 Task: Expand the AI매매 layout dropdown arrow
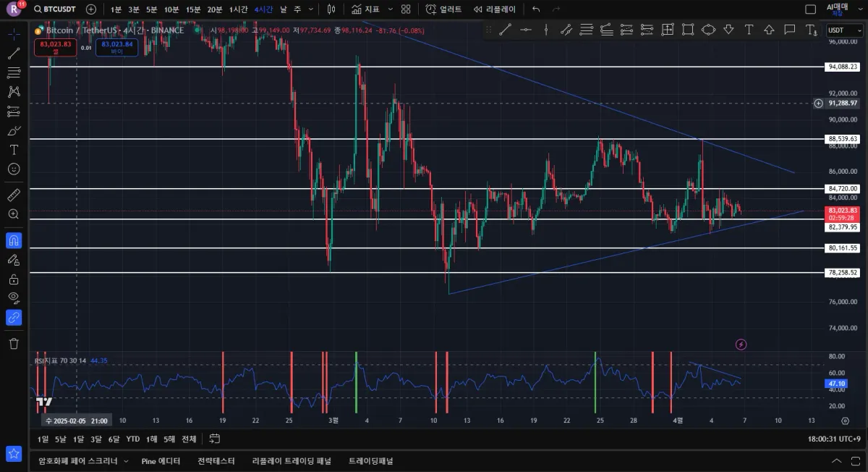860,9
